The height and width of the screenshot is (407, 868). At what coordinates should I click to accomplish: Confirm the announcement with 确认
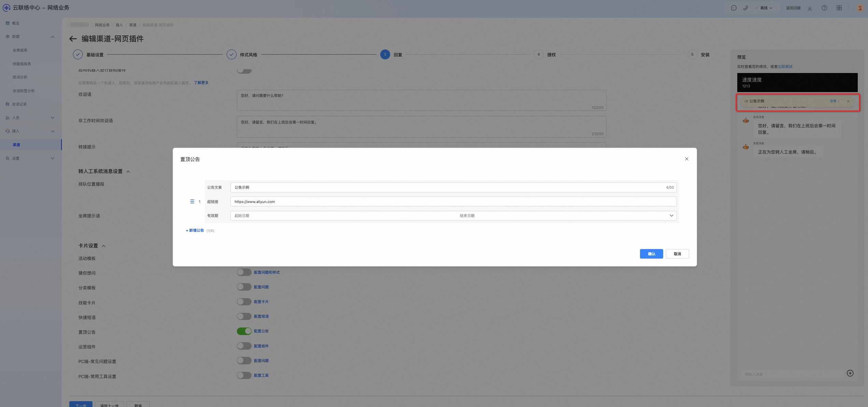tap(651, 254)
